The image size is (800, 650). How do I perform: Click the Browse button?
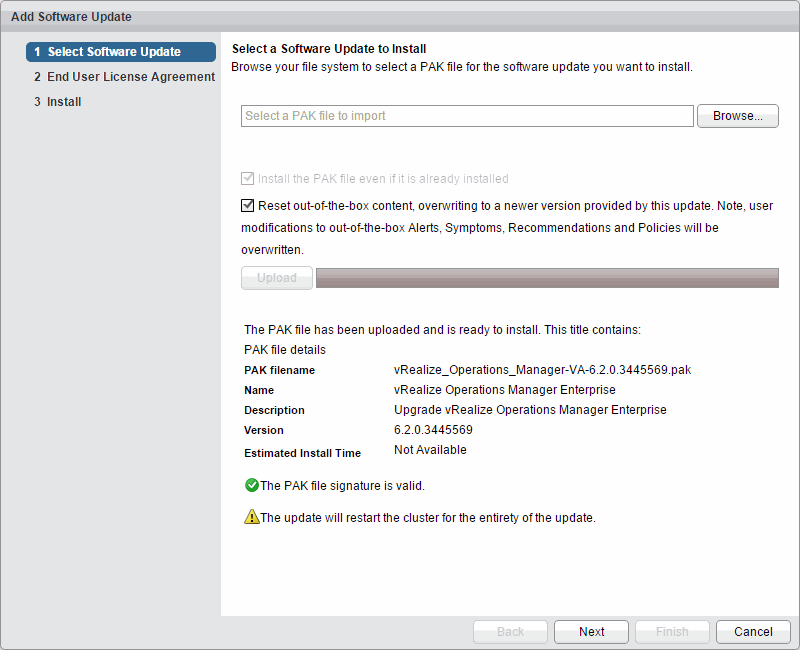point(737,116)
